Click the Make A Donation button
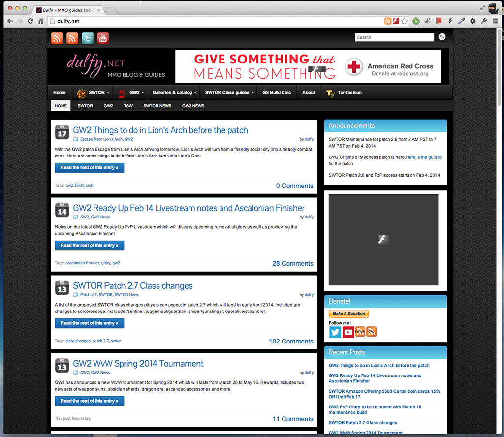The width and height of the screenshot is (504, 437). (348, 313)
